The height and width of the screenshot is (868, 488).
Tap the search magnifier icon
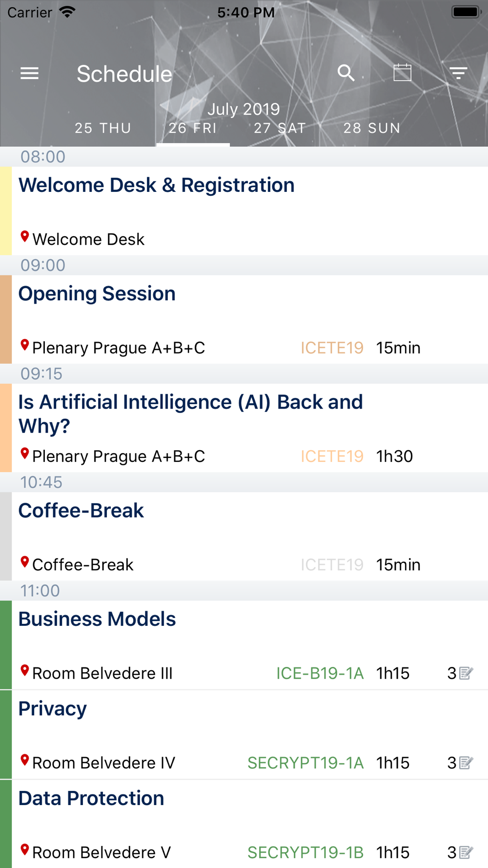(x=346, y=73)
